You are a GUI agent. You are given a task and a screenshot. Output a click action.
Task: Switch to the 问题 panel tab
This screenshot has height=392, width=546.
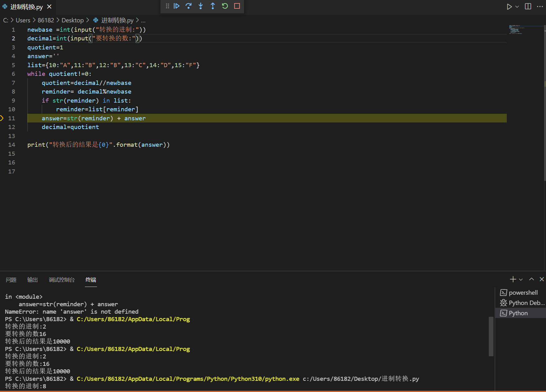11,280
